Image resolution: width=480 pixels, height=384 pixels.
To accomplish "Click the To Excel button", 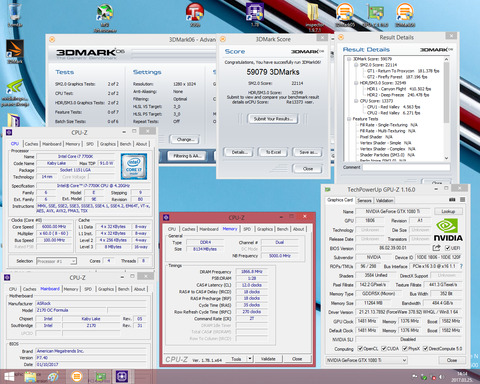I will tap(273, 152).
